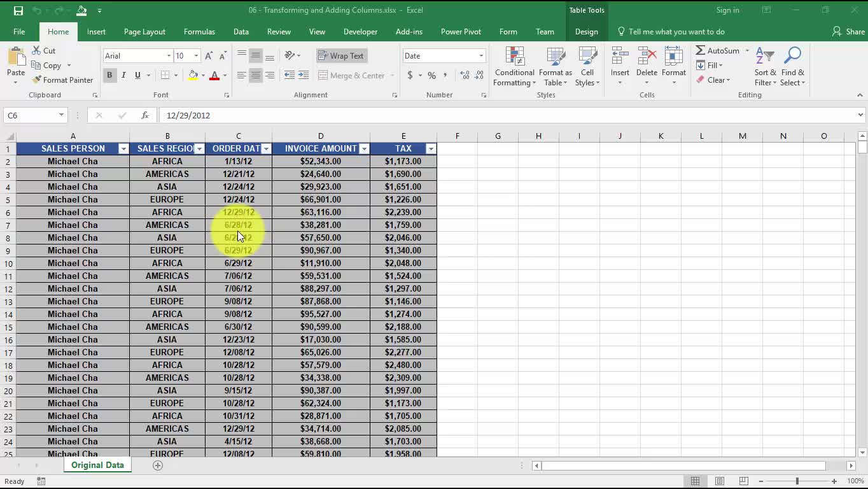
Task: Click Sign in link in title bar
Action: pos(727,10)
